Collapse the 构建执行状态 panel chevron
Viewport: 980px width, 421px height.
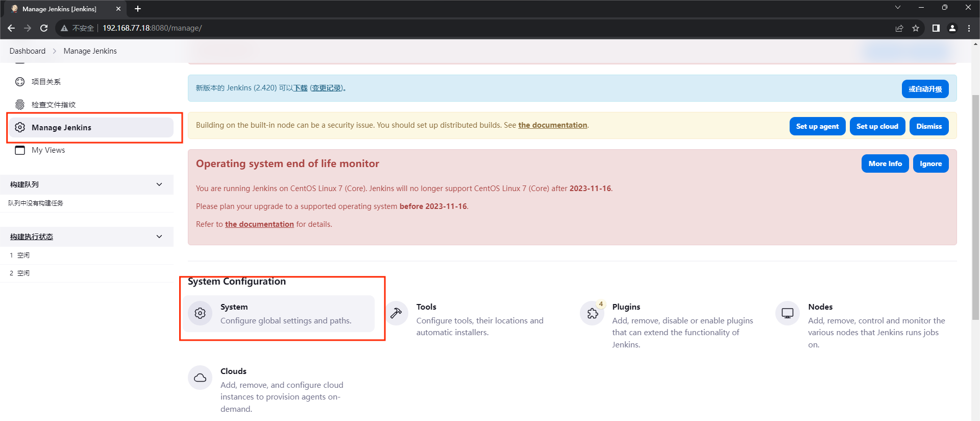tap(159, 237)
